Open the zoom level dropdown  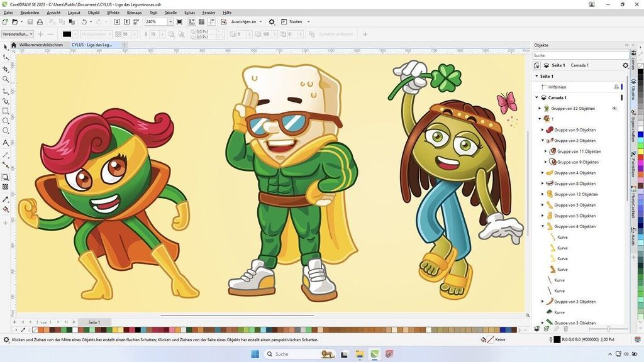170,22
